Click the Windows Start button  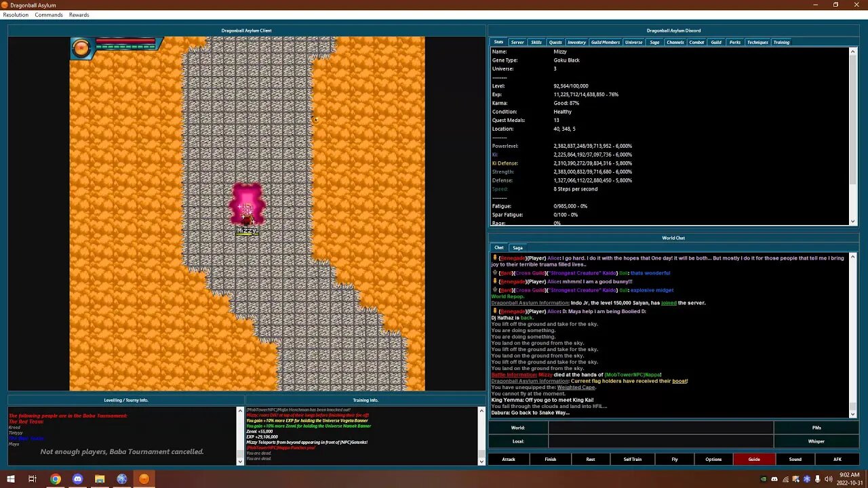(x=10, y=479)
